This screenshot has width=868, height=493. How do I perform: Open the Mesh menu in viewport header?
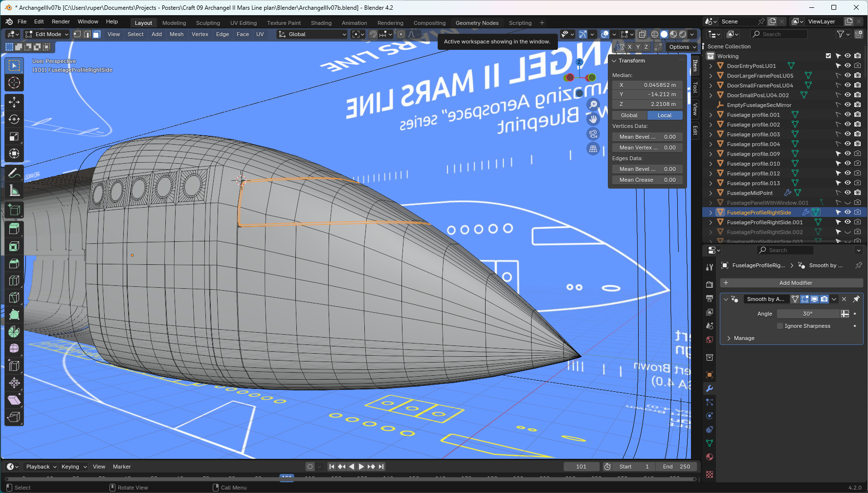point(177,34)
